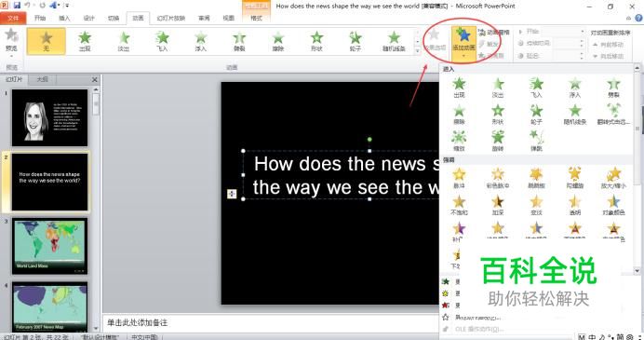Choose 随机线条 entrance effect in the dropdown panel
The width and height of the screenshot is (644, 340).
575,115
